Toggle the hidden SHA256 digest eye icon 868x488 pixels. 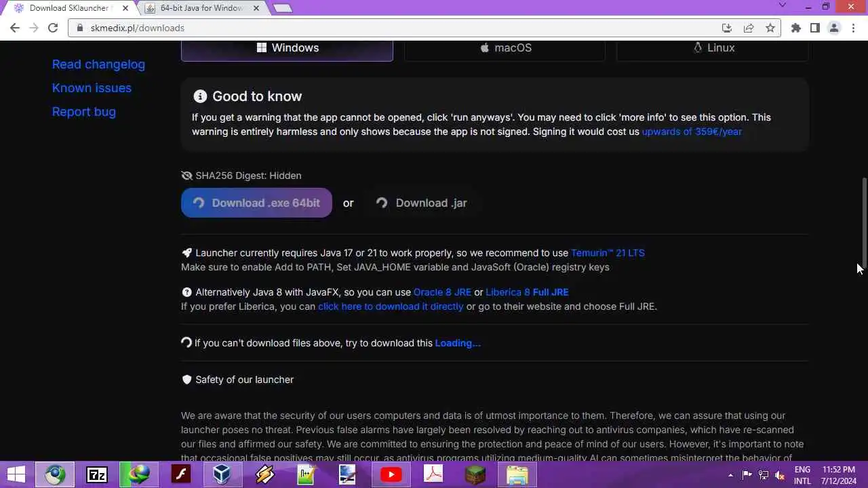pyautogui.click(x=187, y=176)
